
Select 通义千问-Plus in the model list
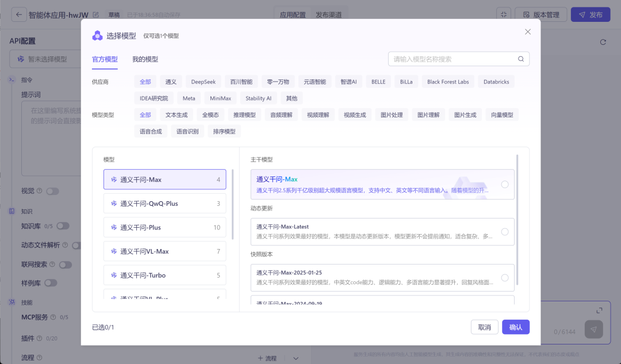click(165, 227)
